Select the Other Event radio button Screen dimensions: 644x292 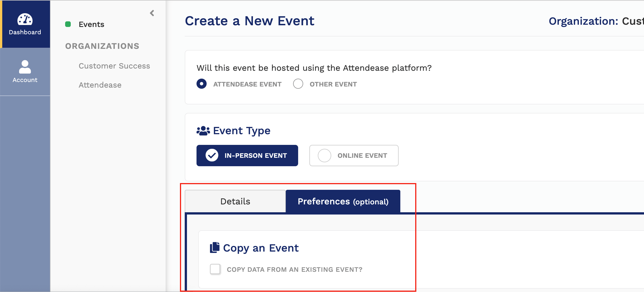pyautogui.click(x=298, y=84)
